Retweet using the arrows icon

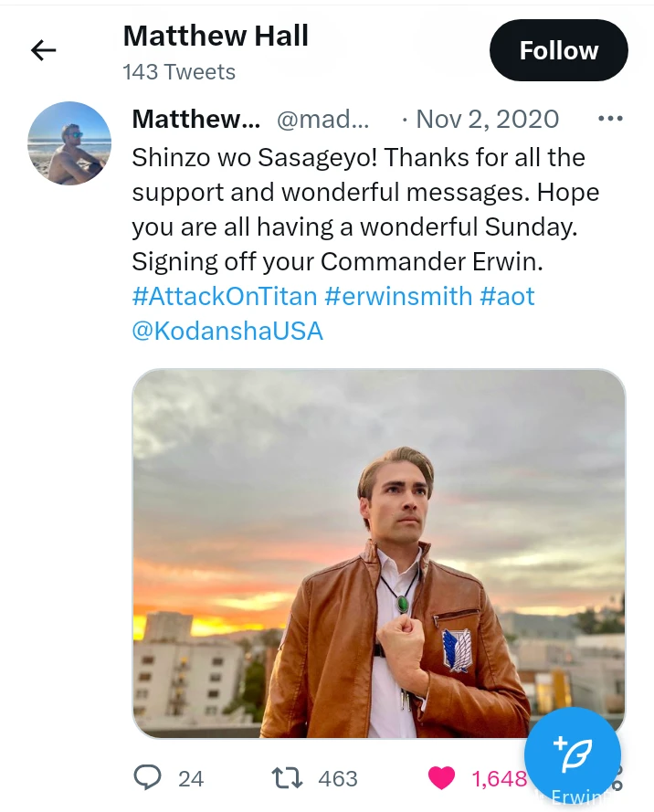coord(289,777)
